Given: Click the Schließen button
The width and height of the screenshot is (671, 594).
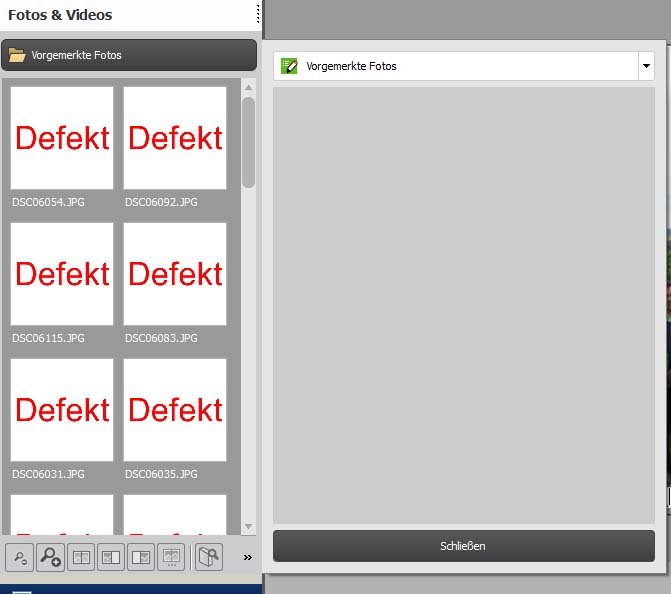Looking at the screenshot, I should point(463,546).
